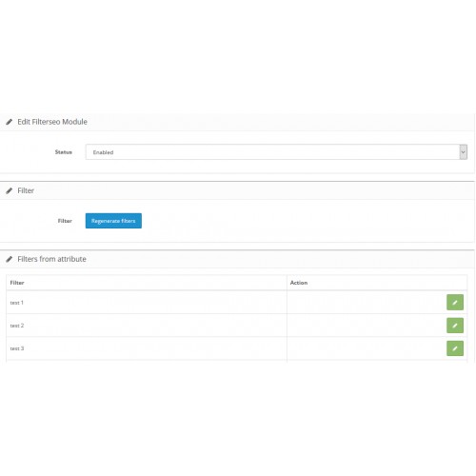Open the Status dropdown showing Enabled
476x476 pixels.
pyautogui.click(x=276, y=152)
